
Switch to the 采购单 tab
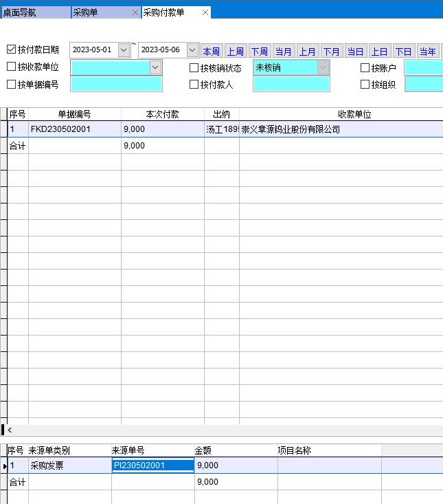pos(100,12)
